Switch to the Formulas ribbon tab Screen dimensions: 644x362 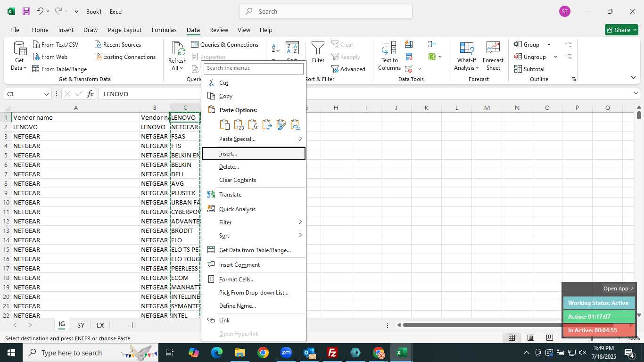point(164,30)
